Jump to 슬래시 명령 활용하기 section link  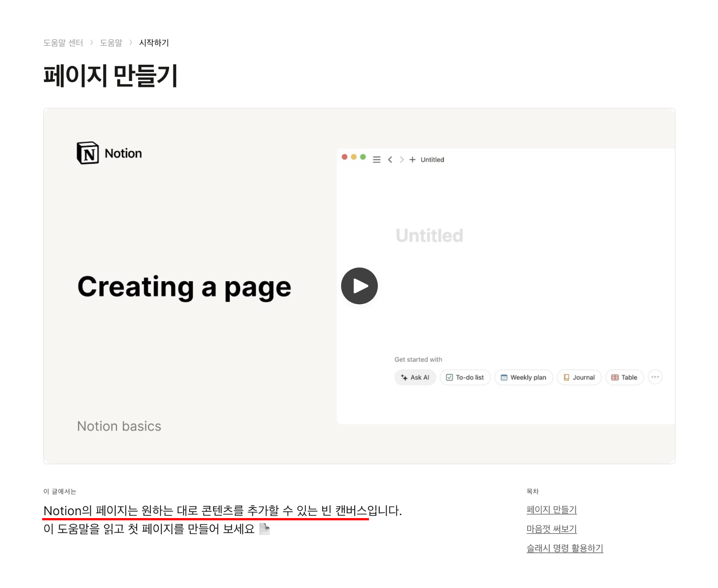pos(565,548)
